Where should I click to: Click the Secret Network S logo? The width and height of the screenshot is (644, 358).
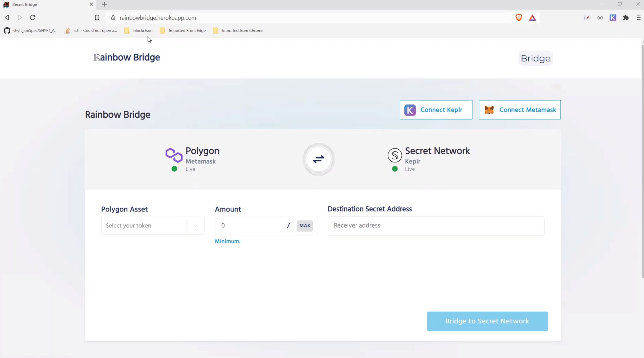pos(395,155)
